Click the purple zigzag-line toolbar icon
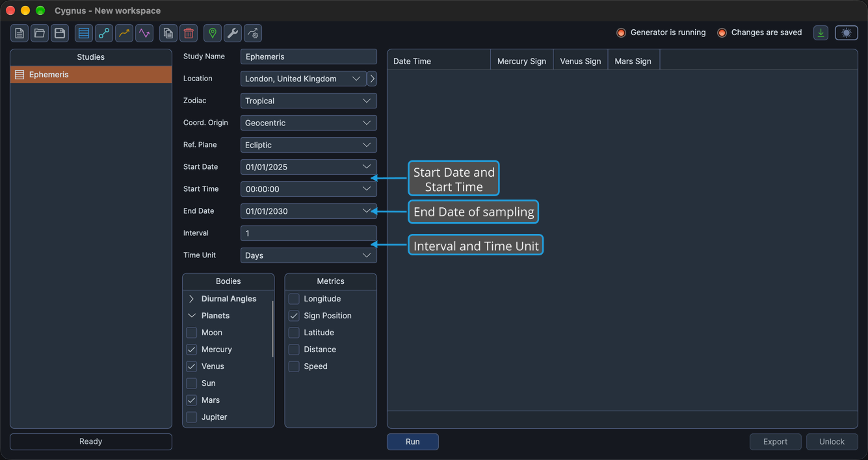The height and width of the screenshot is (460, 868). [144, 33]
